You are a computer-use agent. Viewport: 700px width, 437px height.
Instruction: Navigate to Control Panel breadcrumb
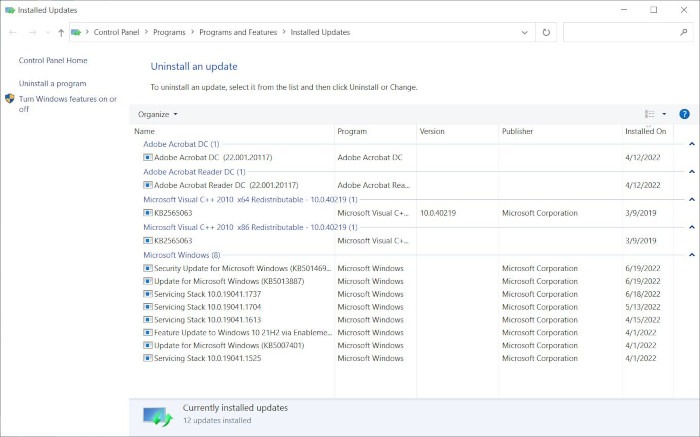[x=117, y=32]
